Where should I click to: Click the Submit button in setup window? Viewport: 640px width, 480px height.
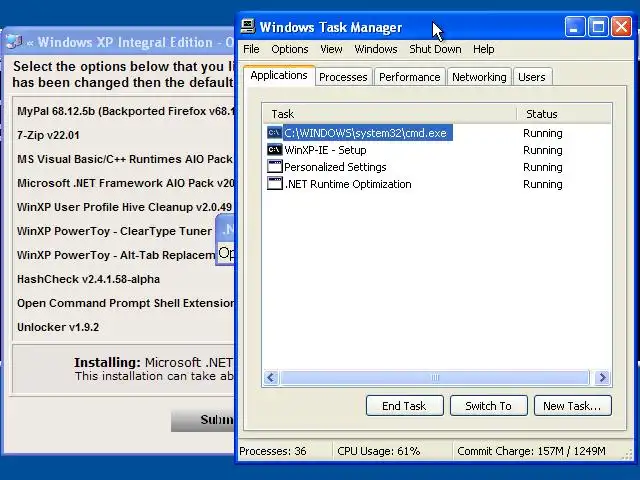(203, 420)
